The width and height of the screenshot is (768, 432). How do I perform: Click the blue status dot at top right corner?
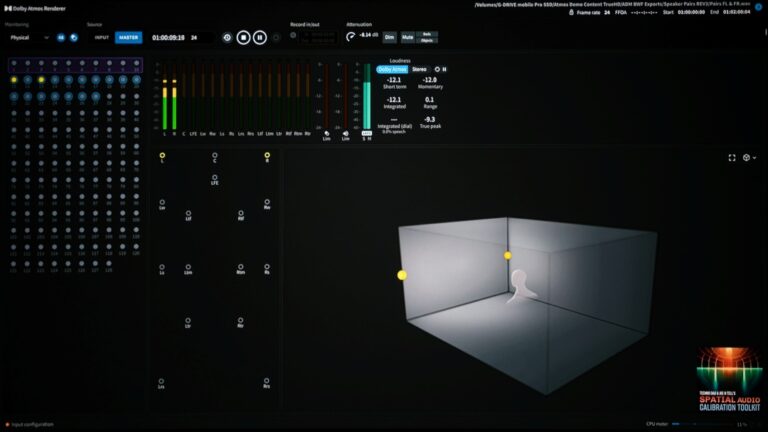759,7
